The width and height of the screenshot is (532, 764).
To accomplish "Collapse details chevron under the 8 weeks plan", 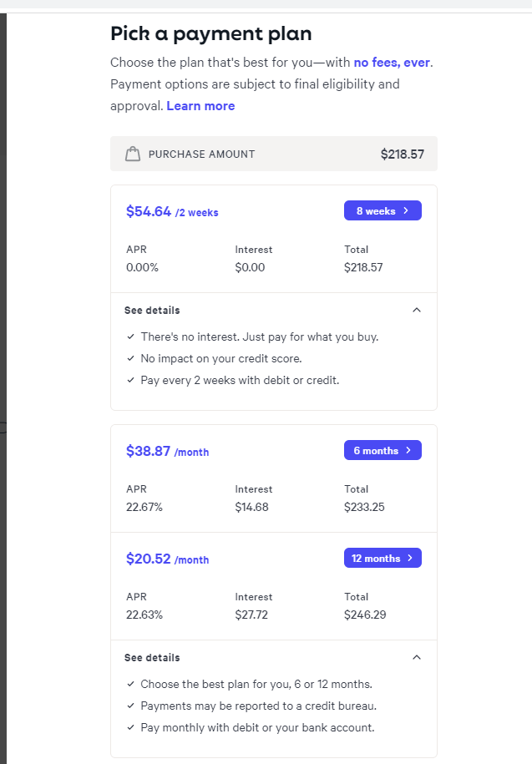I will pyautogui.click(x=417, y=310).
